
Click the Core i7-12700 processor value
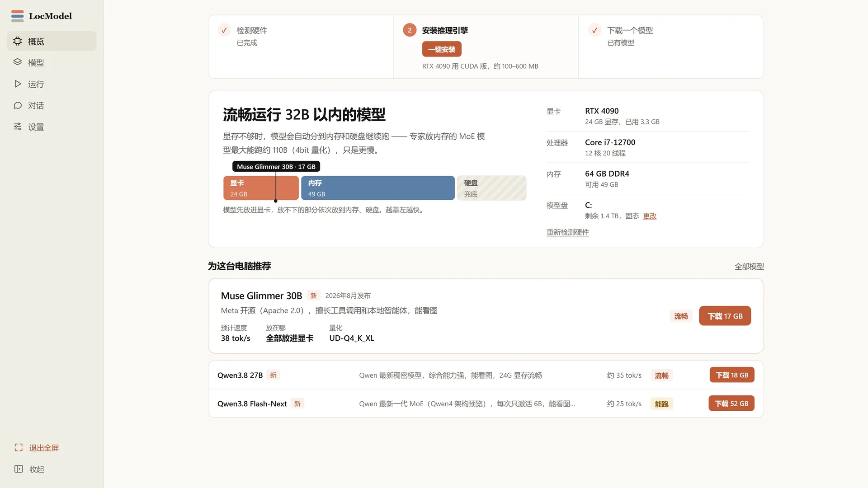(x=610, y=142)
